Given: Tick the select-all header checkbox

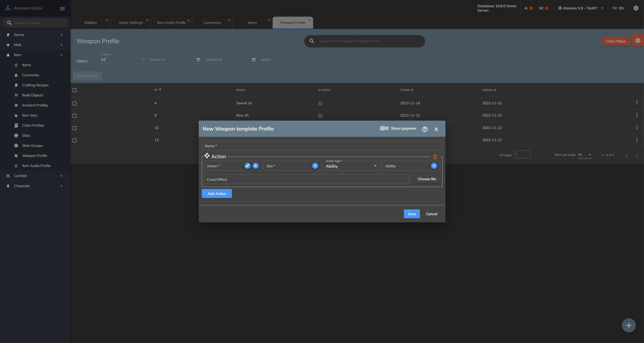Looking at the screenshot, I should click(75, 90).
